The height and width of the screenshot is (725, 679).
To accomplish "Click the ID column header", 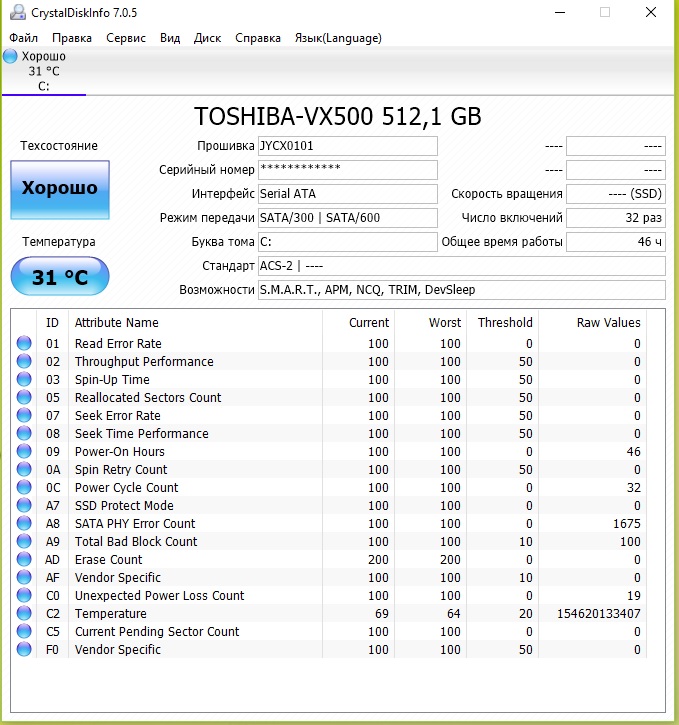I will point(52,322).
